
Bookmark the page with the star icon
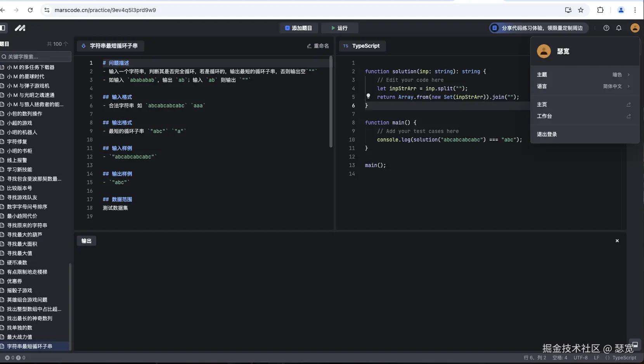coord(581,10)
